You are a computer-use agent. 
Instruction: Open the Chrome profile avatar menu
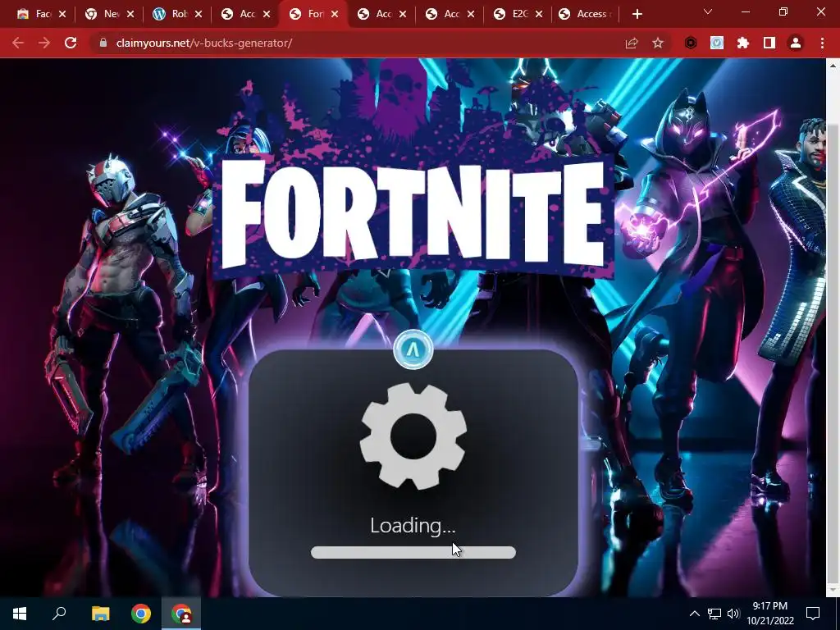coord(796,43)
